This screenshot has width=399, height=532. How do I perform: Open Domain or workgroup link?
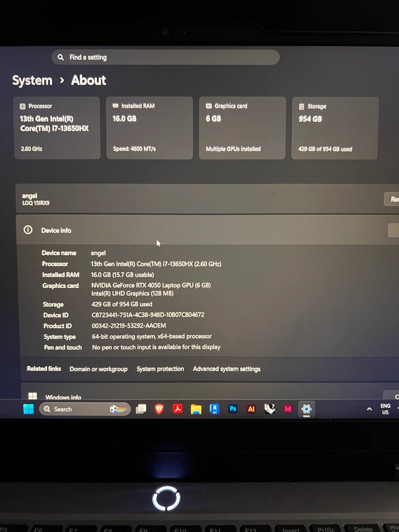[x=99, y=369]
